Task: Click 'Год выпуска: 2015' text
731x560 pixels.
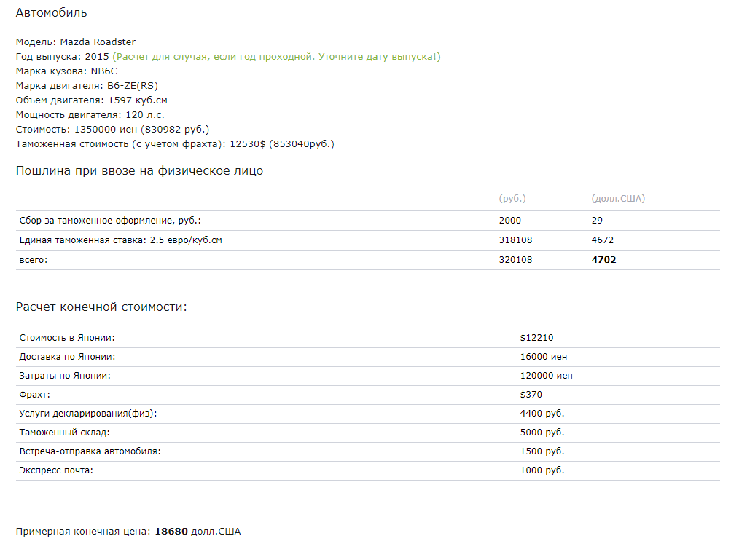Action: [x=62, y=56]
